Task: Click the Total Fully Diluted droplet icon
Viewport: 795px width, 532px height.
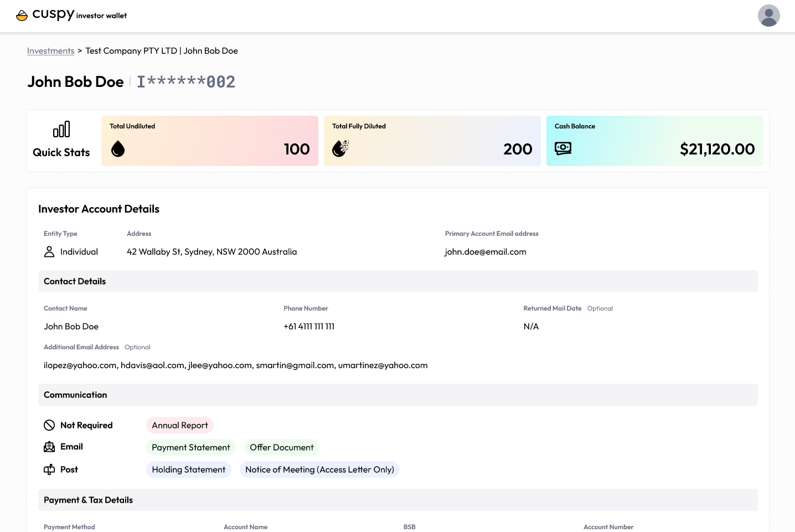Action: [x=340, y=148]
